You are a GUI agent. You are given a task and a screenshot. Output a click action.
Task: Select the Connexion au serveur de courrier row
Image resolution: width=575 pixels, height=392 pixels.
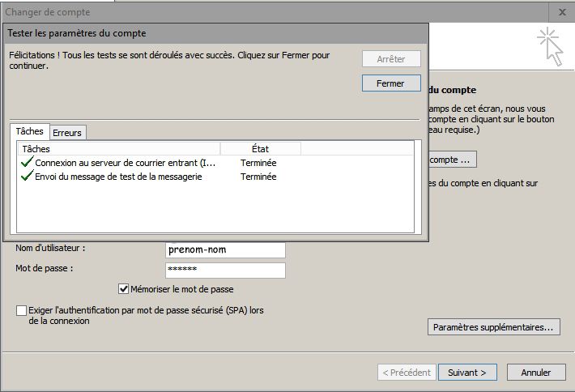pyautogui.click(x=126, y=163)
